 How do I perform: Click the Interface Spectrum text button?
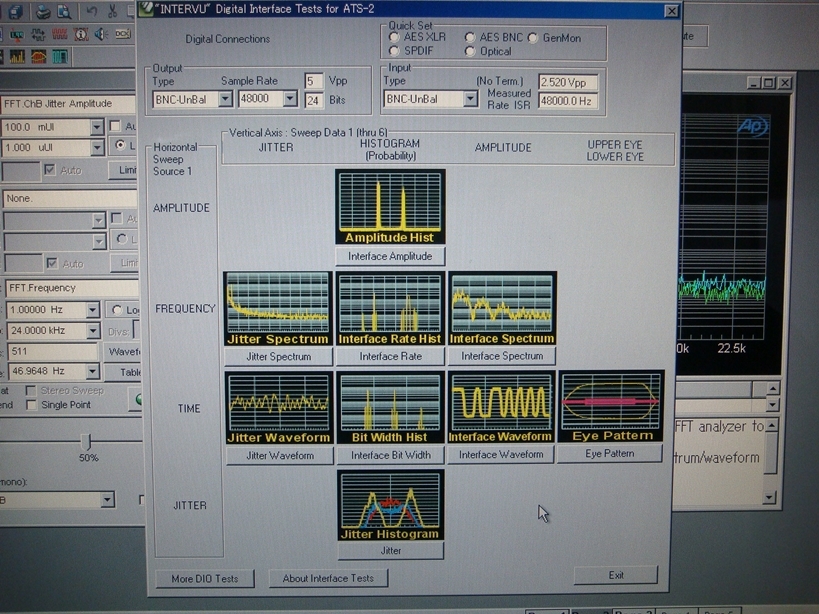pyautogui.click(x=502, y=356)
